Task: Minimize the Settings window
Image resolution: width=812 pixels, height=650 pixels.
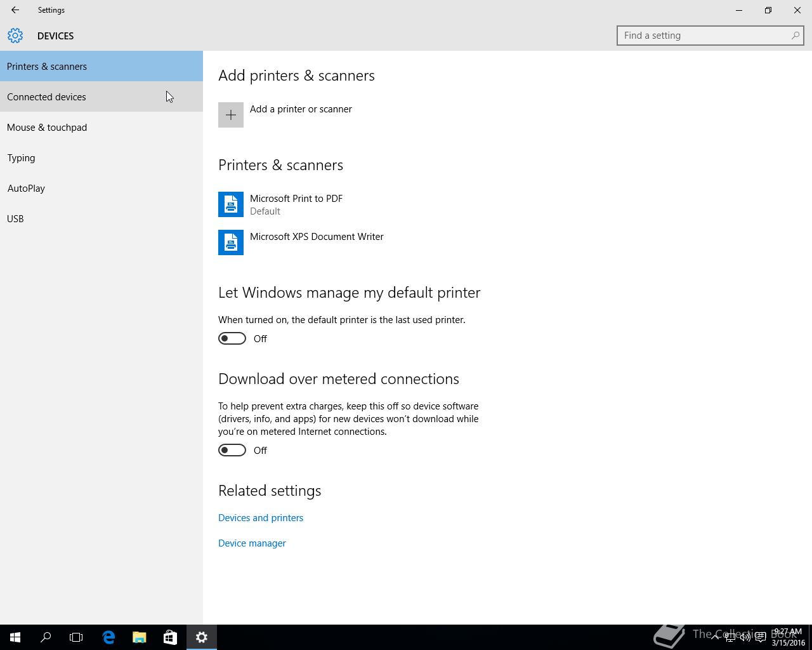Action: click(x=739, y=10)
